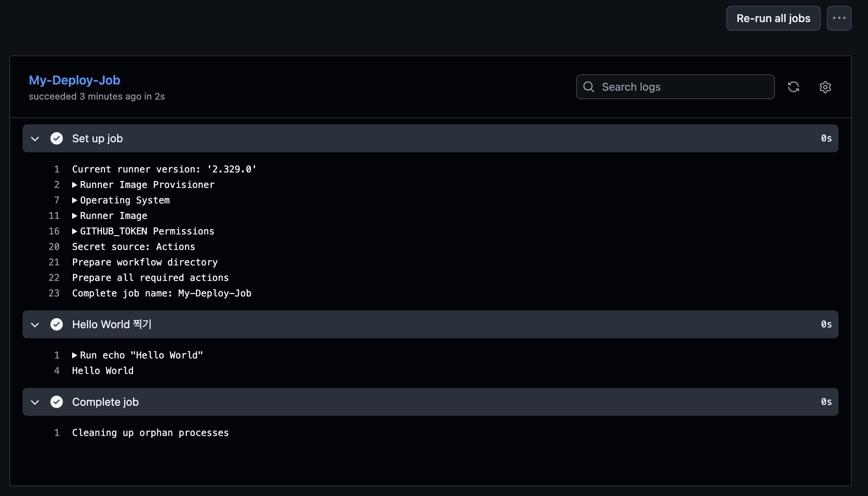
Task: Click the magnifier icon in Search logs
Action: pos(588,87)
